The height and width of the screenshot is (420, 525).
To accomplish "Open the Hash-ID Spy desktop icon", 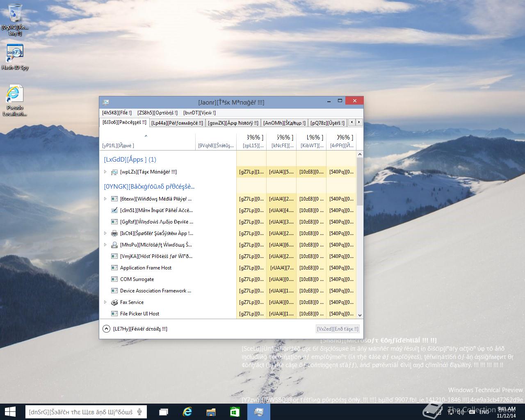I will [15, 57].
